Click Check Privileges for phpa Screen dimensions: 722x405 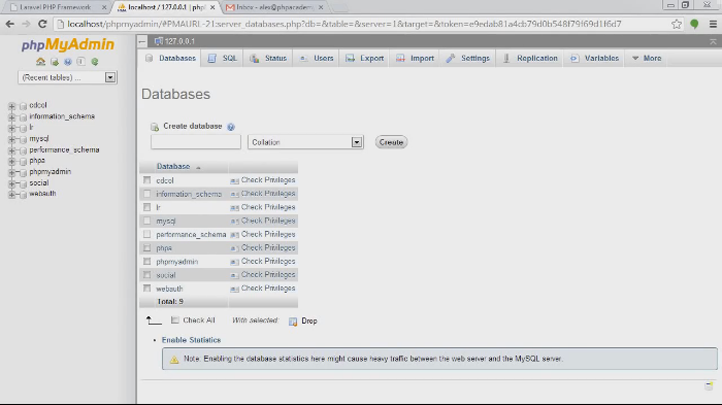click(268, 248)
